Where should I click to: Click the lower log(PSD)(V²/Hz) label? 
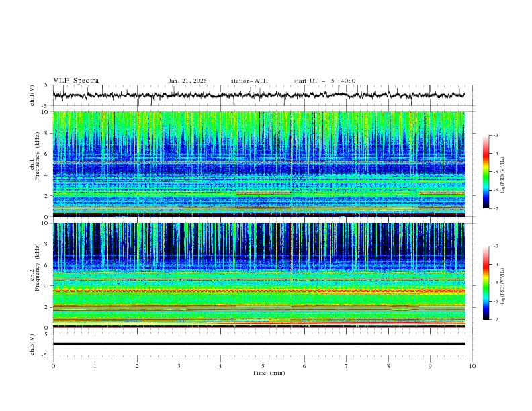[x=503, y=286]
